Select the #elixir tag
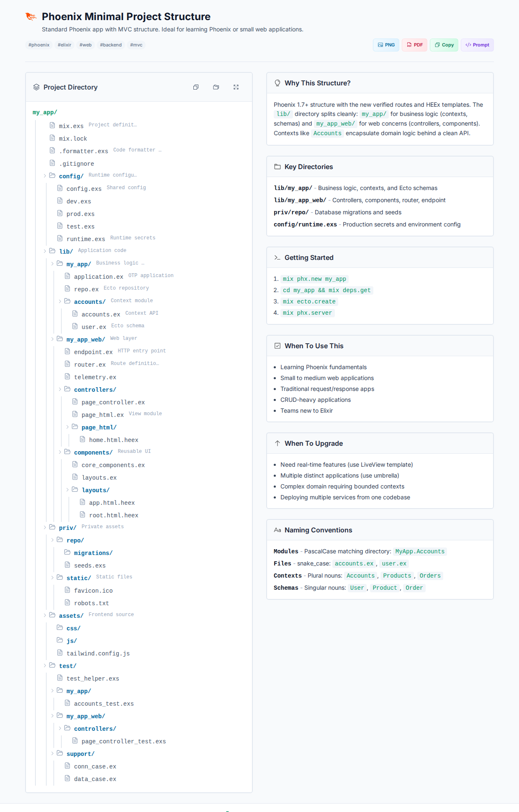This screenshot has height=812, width=519. click(x=64, y=45)
